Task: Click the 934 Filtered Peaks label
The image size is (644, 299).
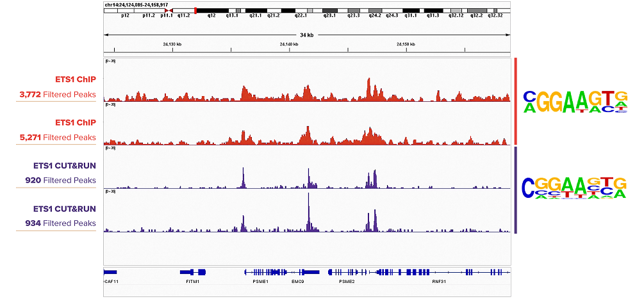Action: (60, 223)
